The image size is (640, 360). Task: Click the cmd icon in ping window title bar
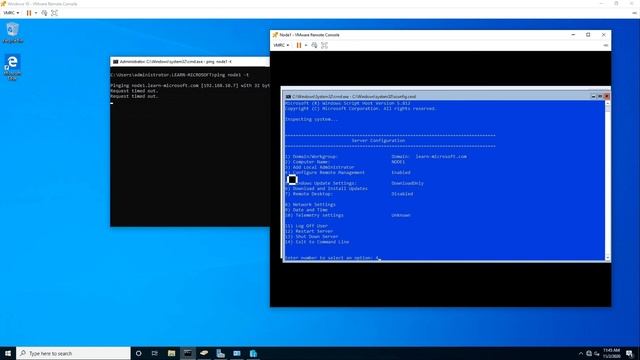tap(116, 62)
